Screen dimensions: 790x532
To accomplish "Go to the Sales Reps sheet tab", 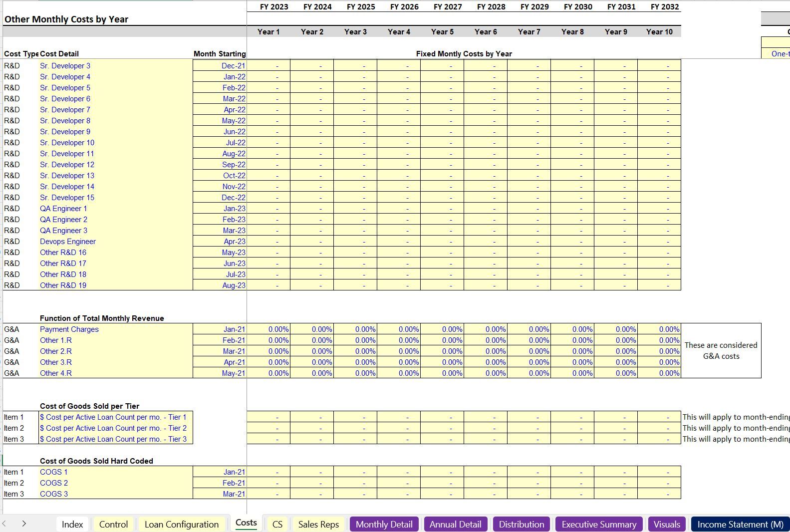I will (318, 524).
